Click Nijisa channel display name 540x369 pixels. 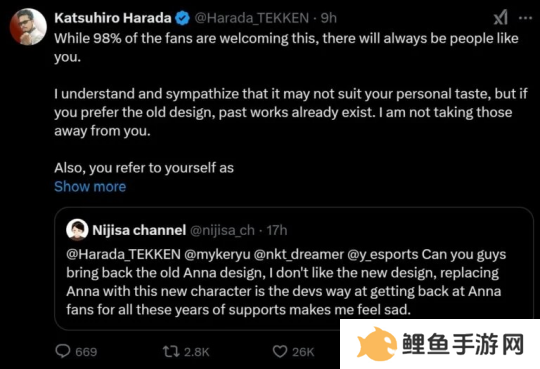(139, 230)
